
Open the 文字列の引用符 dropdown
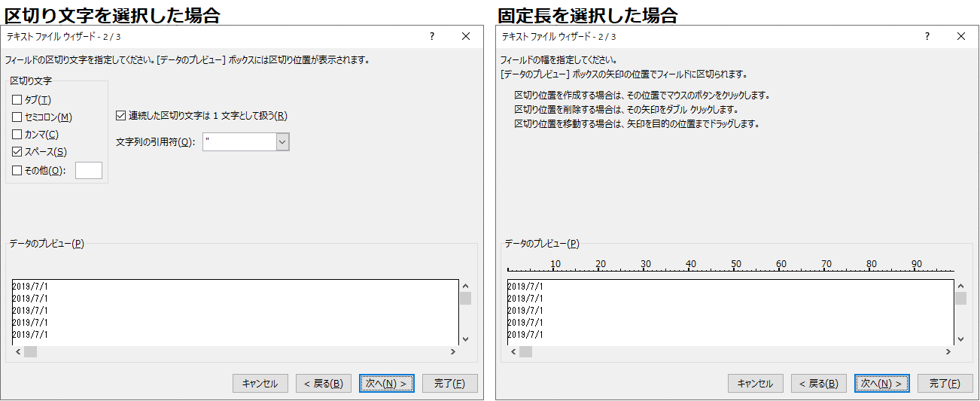pos(283,141)
